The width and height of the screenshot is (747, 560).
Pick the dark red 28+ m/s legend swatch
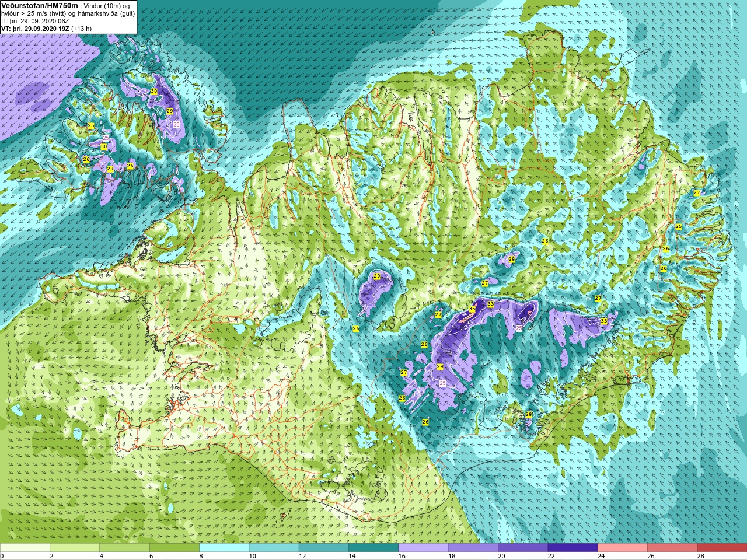[722, 548]
